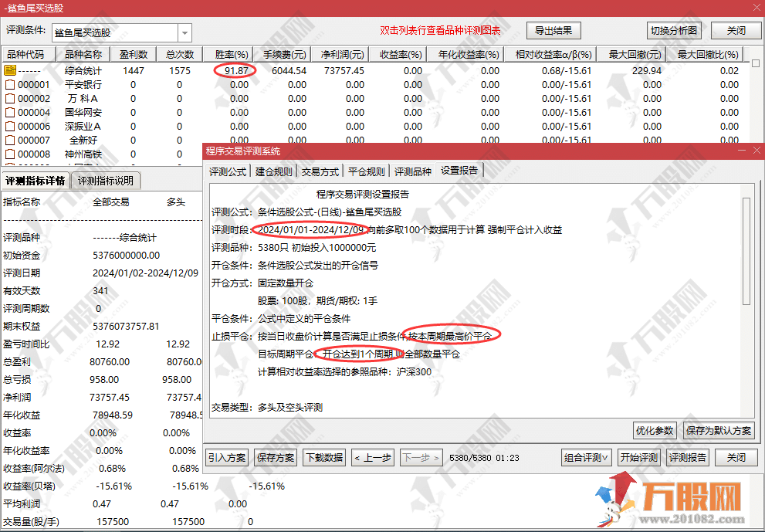Click 优化参数 button
The width and height of the screenshot is (765, 532).
pyautogui.click(x=655, y=431)
